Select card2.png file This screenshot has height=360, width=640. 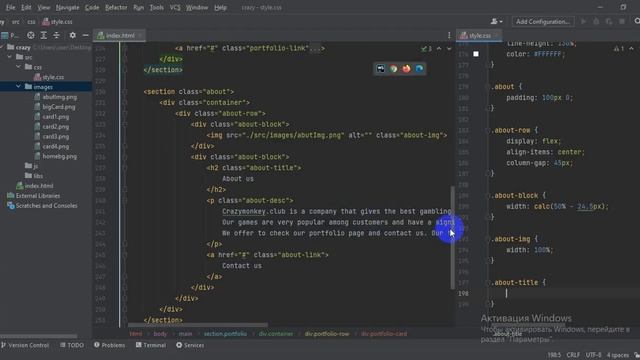(51, 127)
